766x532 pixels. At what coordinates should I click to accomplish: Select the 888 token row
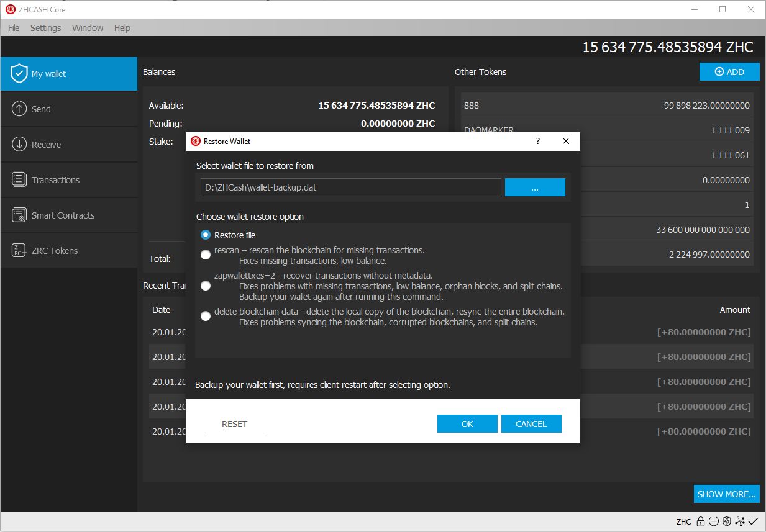pos(606,106)
